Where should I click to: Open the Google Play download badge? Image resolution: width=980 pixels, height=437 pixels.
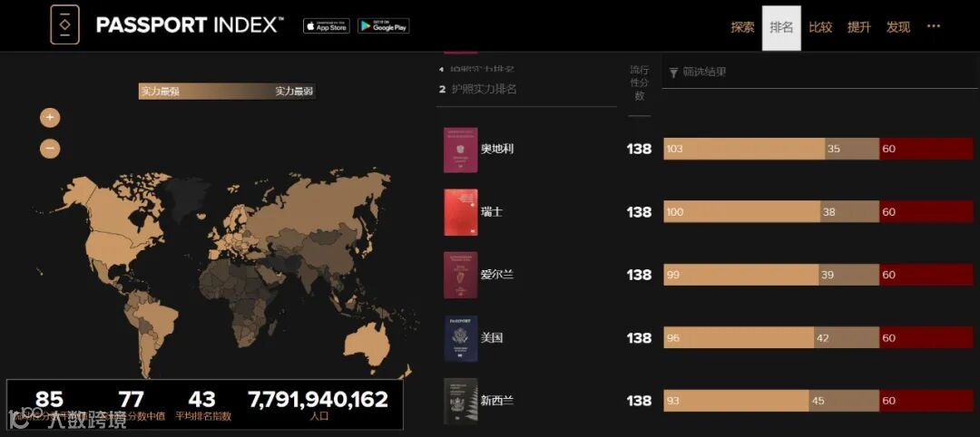[384, 25]
